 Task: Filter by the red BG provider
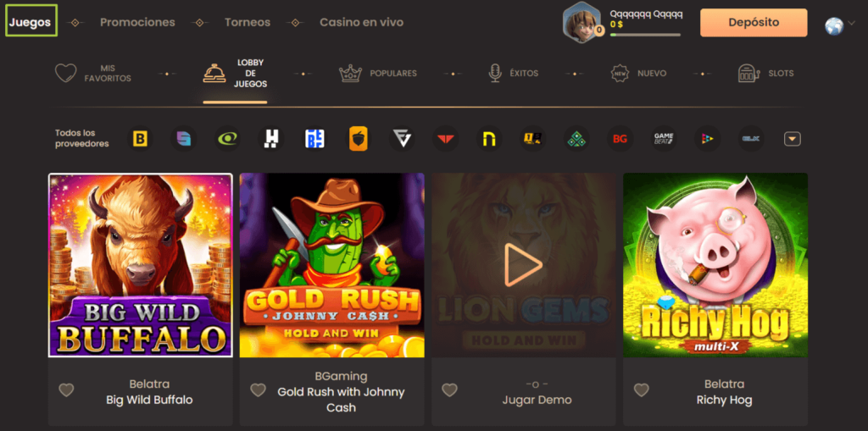(x=620, y=139)
